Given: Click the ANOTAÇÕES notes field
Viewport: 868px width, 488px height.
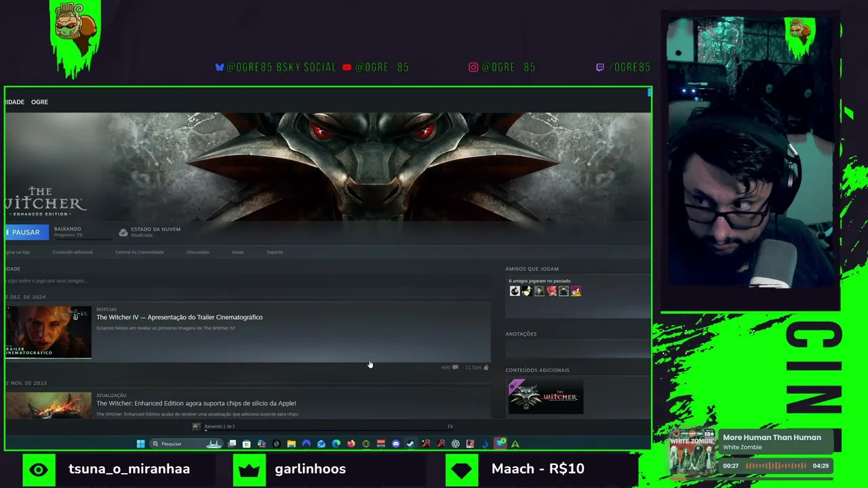Looking at the screenshot, I should pos(577,350).
